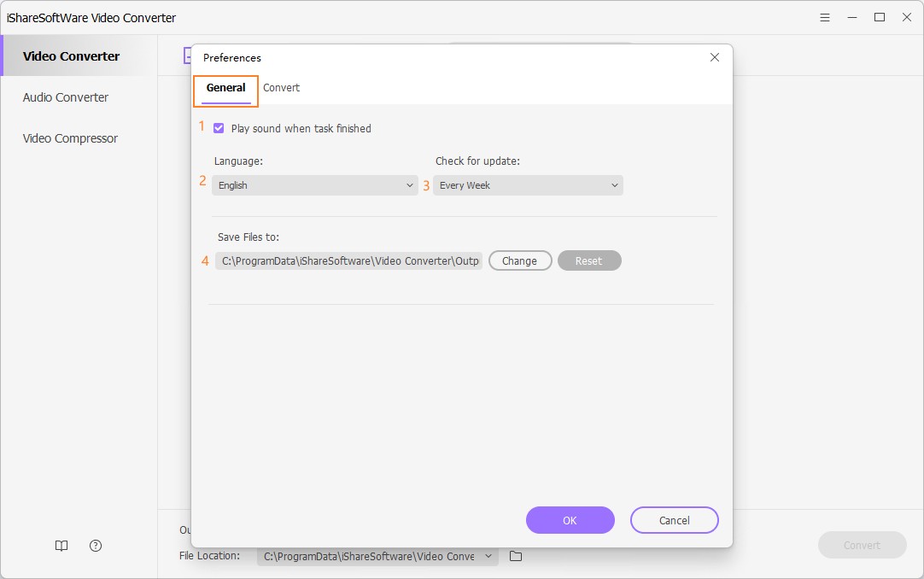Maximize the Video Converter window
The height and width of the screenshot is (579, 924).
pyautogui.click(x=880, y=18)
